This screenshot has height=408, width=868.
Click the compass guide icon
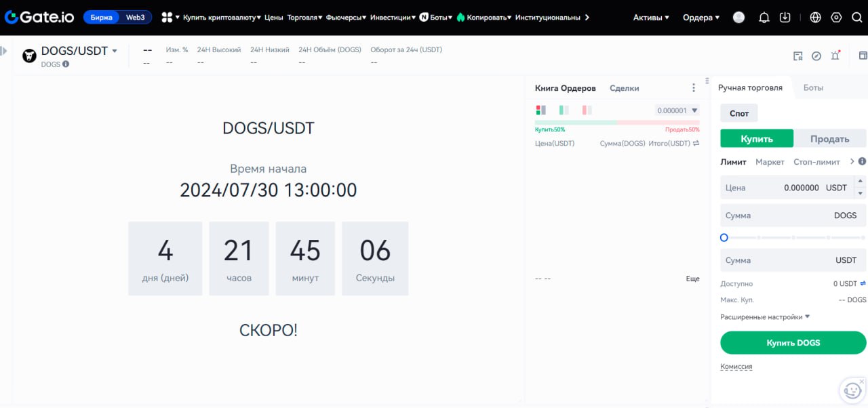click(x=816, y=56)
